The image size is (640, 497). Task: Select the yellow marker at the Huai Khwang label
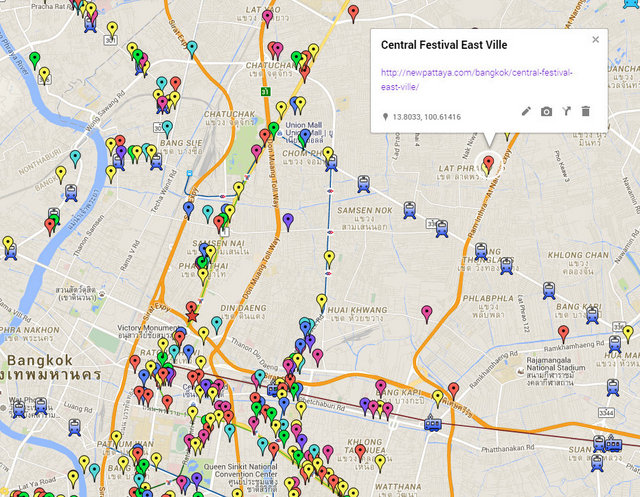tap(322, 302)
